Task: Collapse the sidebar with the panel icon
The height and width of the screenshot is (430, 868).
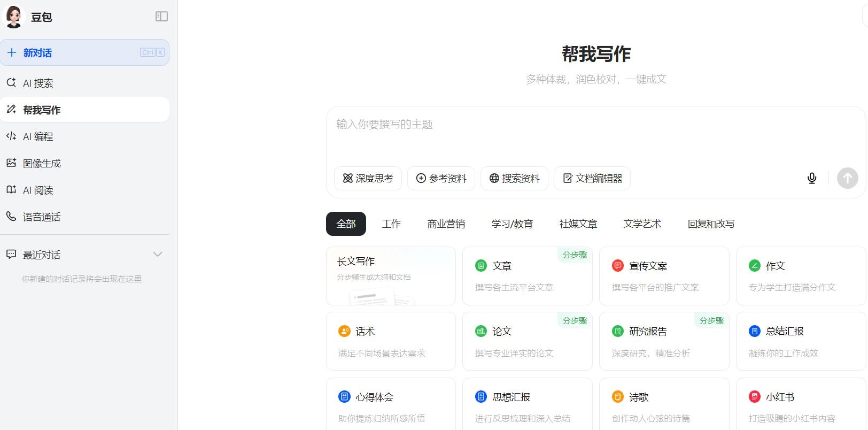Action: [x=161, y=17]
